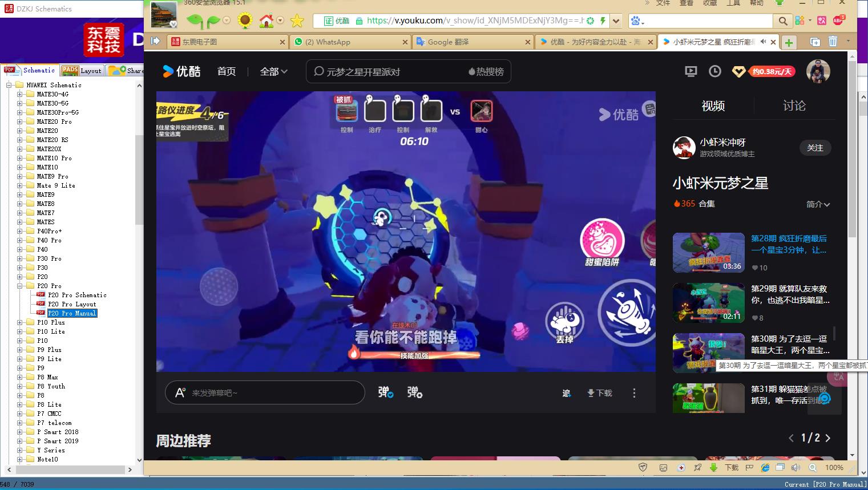The image size is (868, 490).
Task: Click the follow series icon under video
Action: click(566, 393)
